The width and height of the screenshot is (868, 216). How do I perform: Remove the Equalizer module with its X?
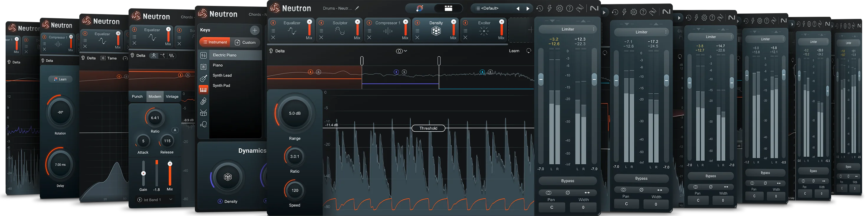tap(273, 37)
